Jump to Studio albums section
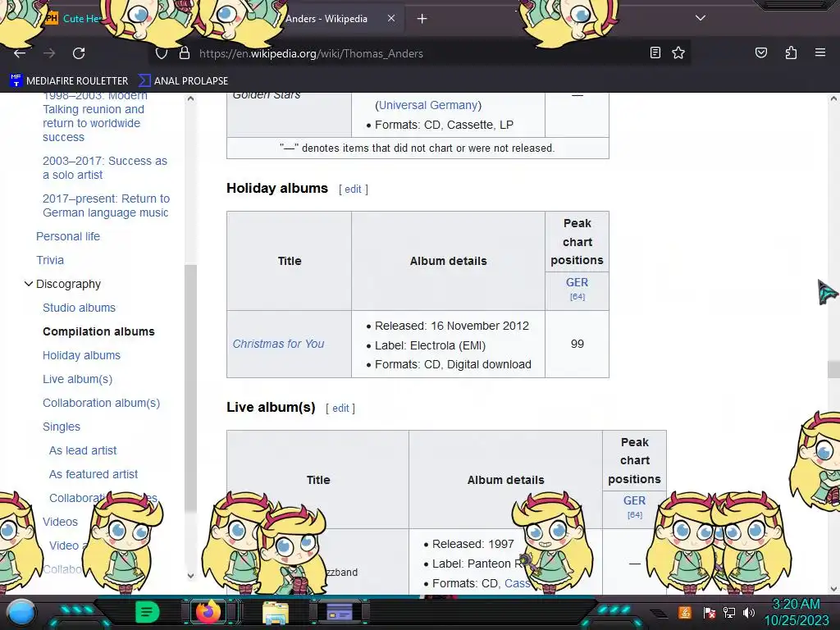Screen dimensions: 840x630 pos(80,308)
